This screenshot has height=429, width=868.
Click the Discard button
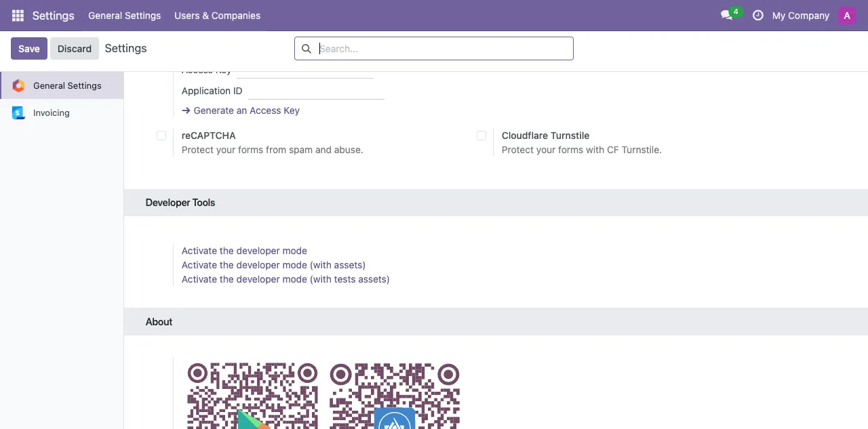click(75, 49)
